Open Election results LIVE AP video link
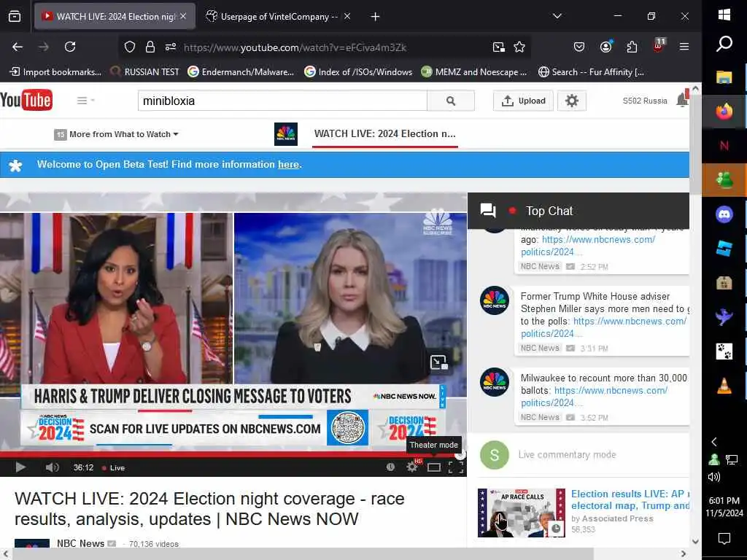This screenshot has width=747, height=560. pos(630,499)
